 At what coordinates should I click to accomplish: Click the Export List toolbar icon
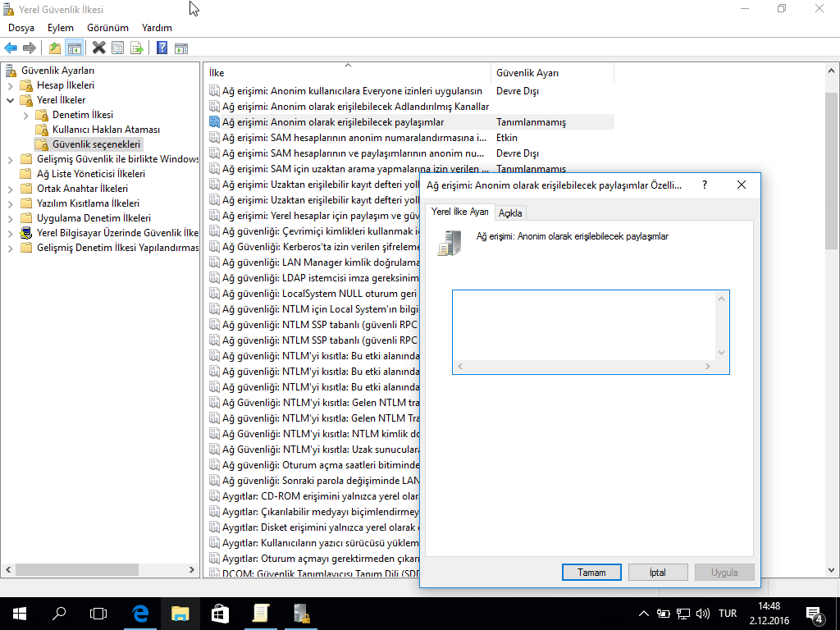pos(137,48)
